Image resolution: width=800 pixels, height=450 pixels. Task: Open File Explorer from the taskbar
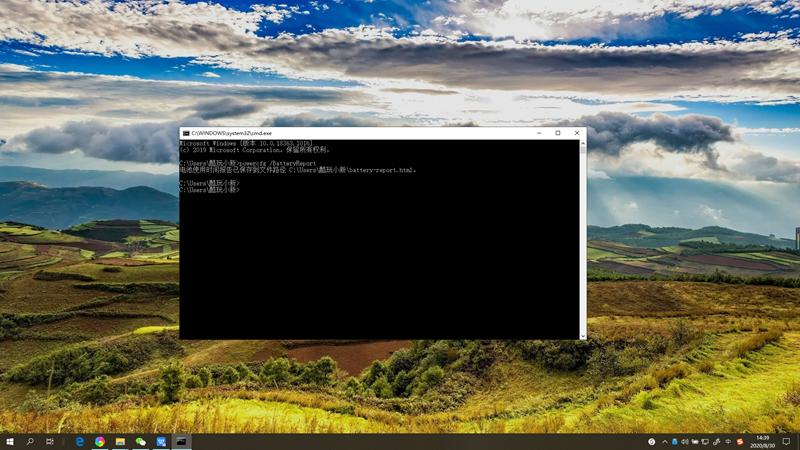120,442
